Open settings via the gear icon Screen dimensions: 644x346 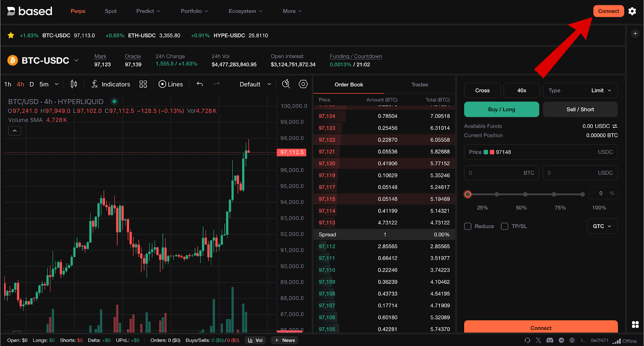pyautogui.click(x=632, y=11)
